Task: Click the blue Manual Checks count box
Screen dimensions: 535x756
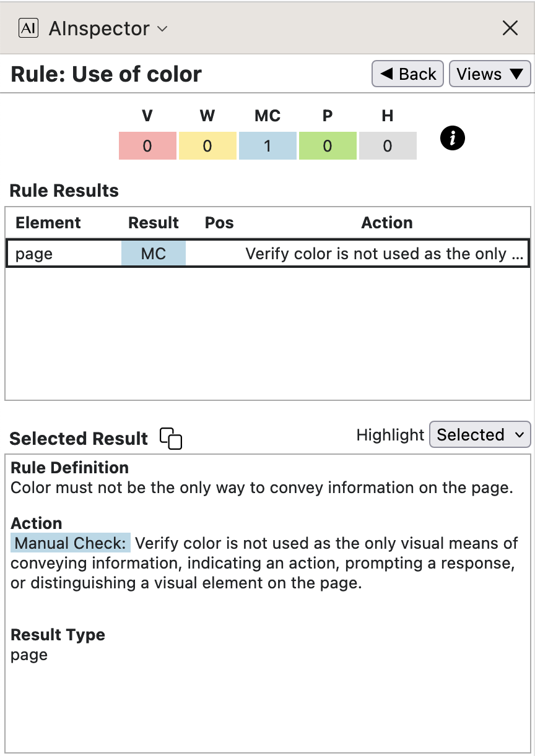Action: 267,146
